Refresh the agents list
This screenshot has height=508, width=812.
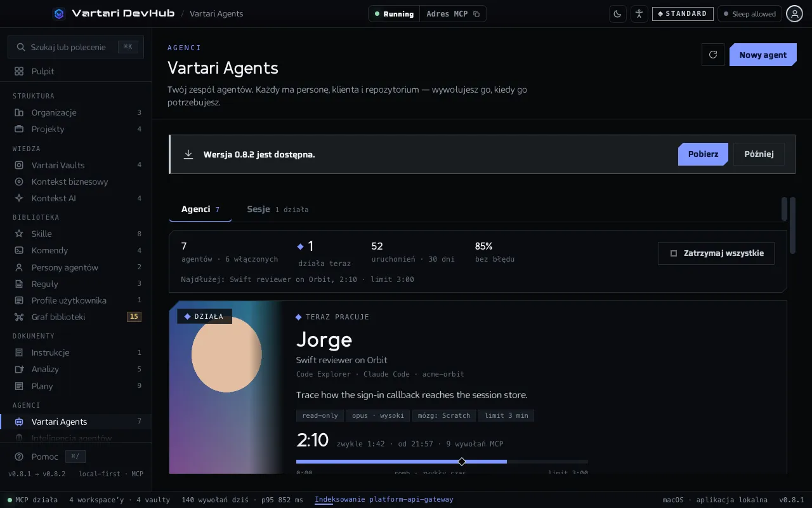pos(713,55)
